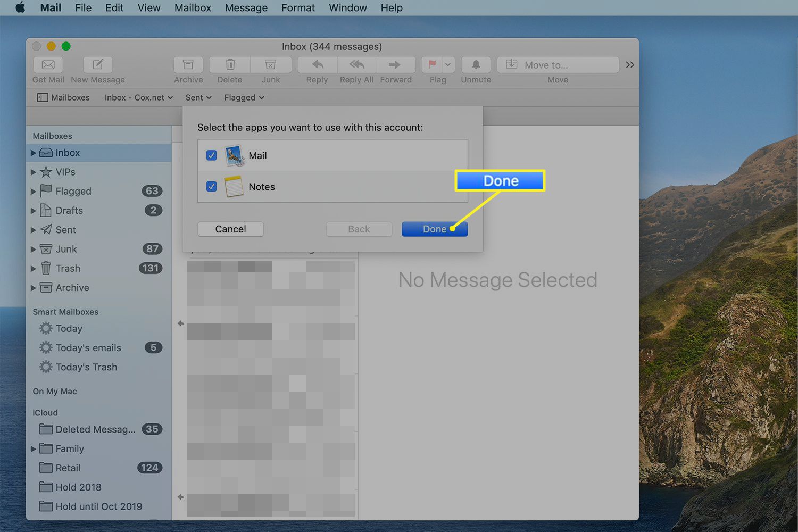The height and width of the screenshot is (532, 798).
Task: Show more toolbar items via double chevron
Action: point(630,65)
